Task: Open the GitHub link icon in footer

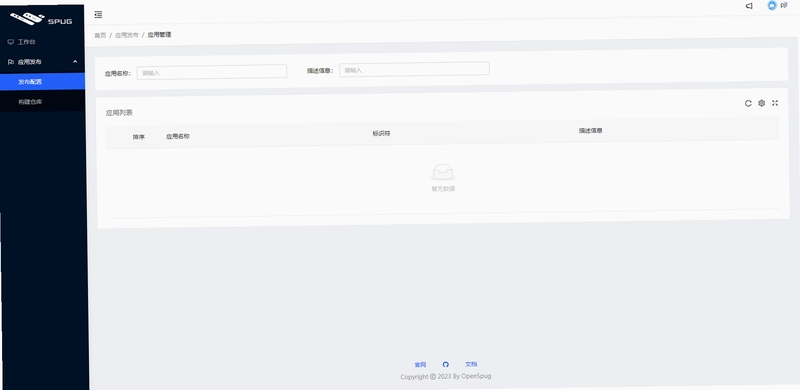Action: [x=445, y=364]
